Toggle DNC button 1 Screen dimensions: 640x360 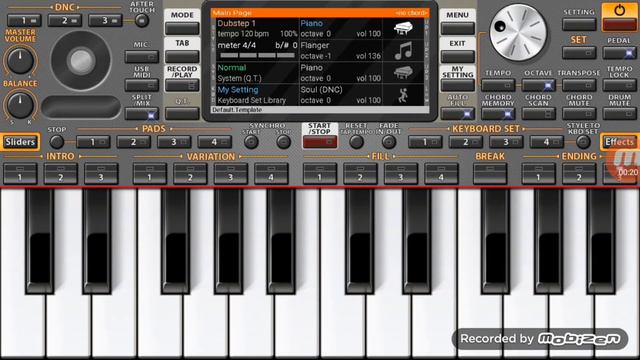click(24, 20)
